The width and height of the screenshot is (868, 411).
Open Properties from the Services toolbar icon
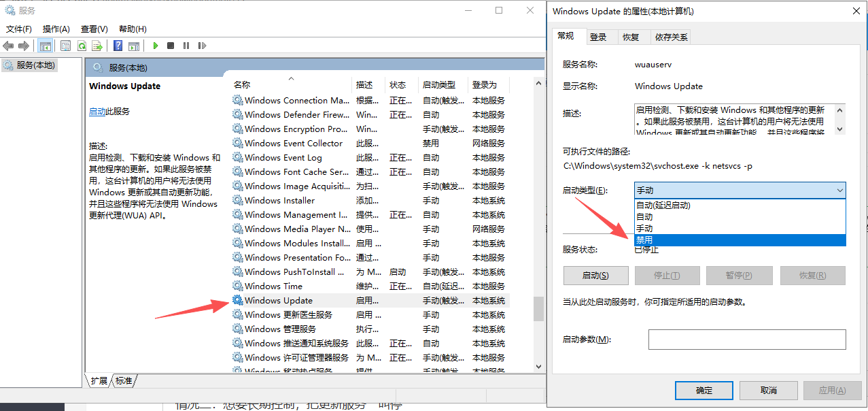tap(66, 46)
